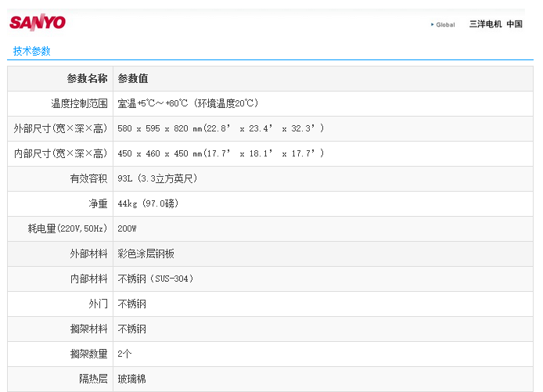Click the 搁架数量 row label
This screenshot has width=543, height=392.
(x=88, y=354)
